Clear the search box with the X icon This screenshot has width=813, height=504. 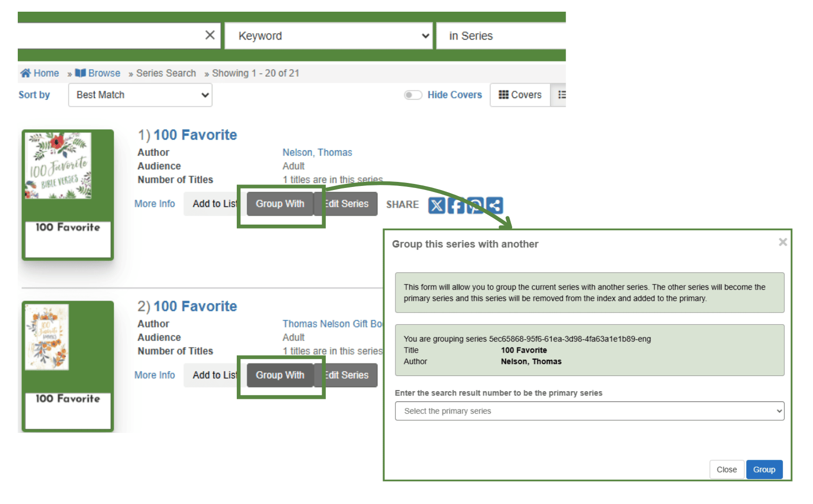210,35
